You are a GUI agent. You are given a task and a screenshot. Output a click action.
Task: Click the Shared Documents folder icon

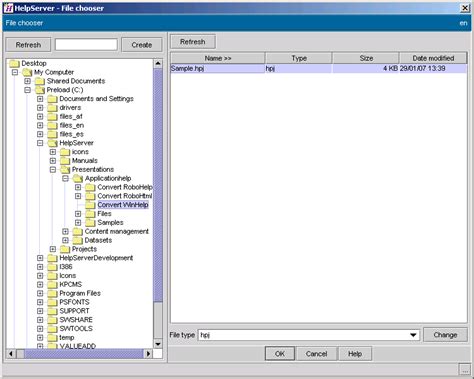click(40, 81)
